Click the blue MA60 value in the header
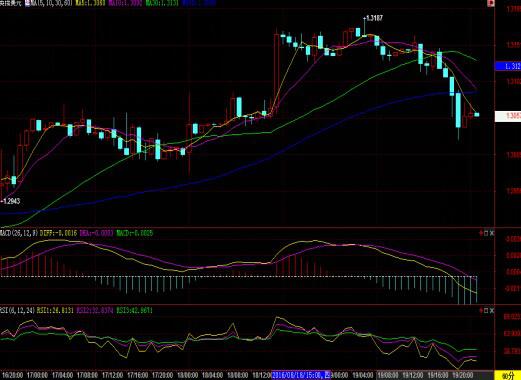The image size is (521, 380). coord(199,3)
